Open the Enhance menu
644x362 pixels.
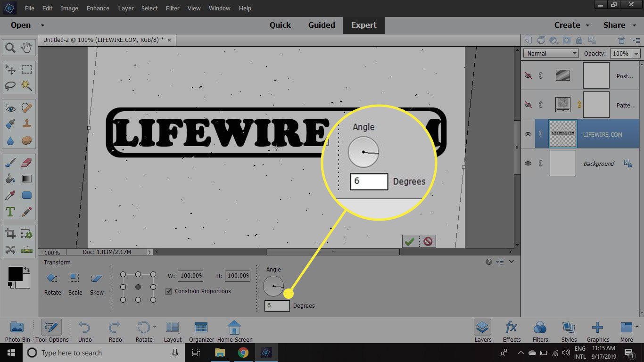(98, 8)
